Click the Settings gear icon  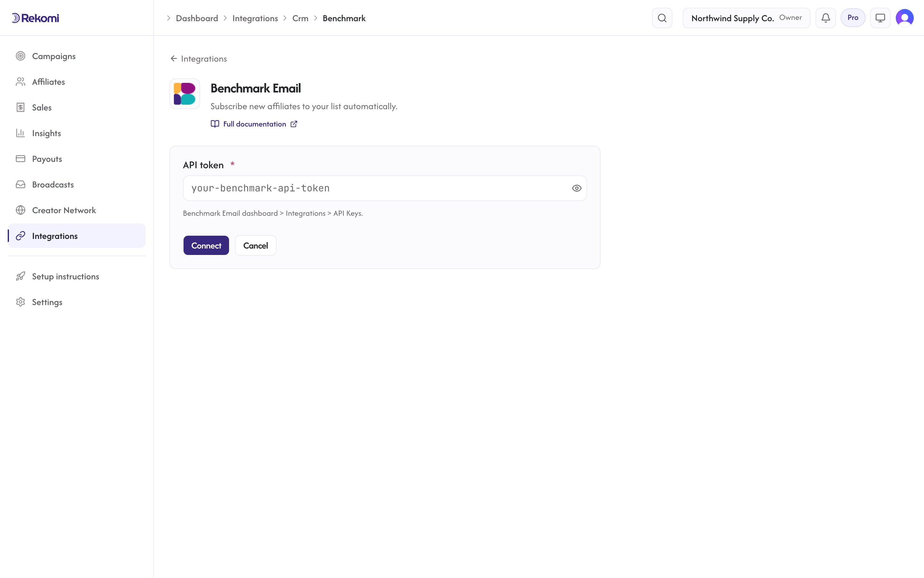(x=21, y=302)
